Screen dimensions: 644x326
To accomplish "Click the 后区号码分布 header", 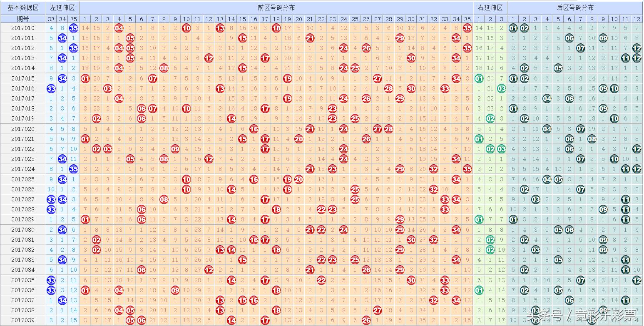I will [x=575, y=8].
